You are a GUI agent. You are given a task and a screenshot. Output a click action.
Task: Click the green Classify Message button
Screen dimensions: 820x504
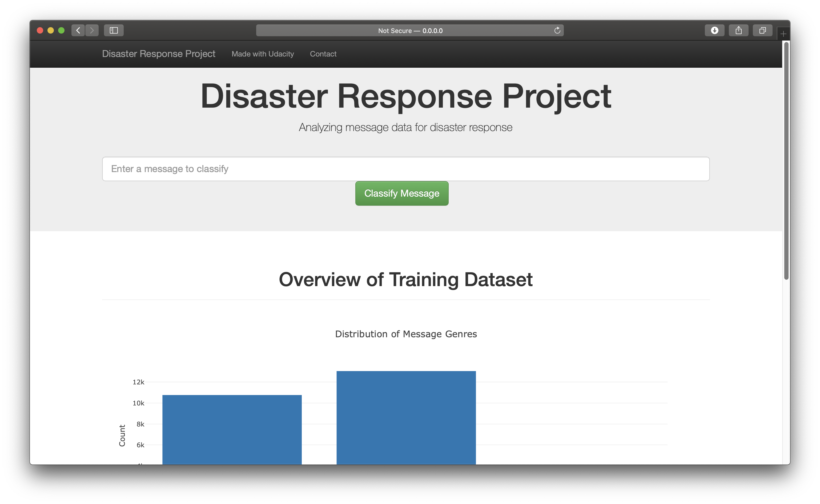(401, 193)
